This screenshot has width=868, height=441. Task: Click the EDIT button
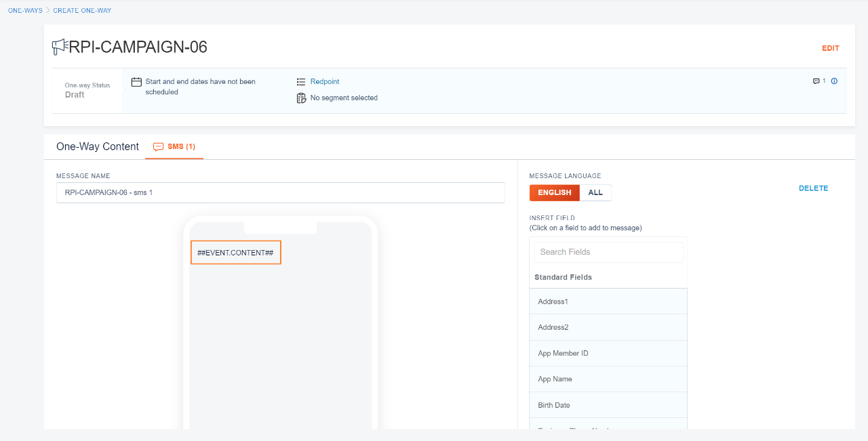pos(830,49)
